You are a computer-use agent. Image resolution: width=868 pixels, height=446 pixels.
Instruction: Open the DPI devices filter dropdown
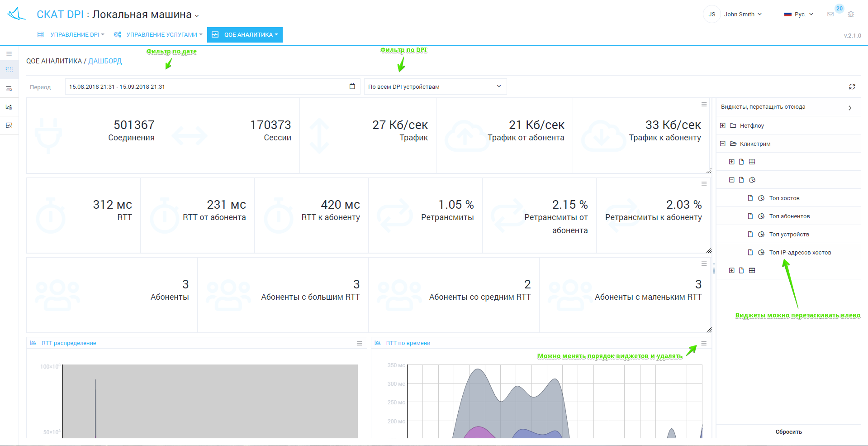coord(435,86)
